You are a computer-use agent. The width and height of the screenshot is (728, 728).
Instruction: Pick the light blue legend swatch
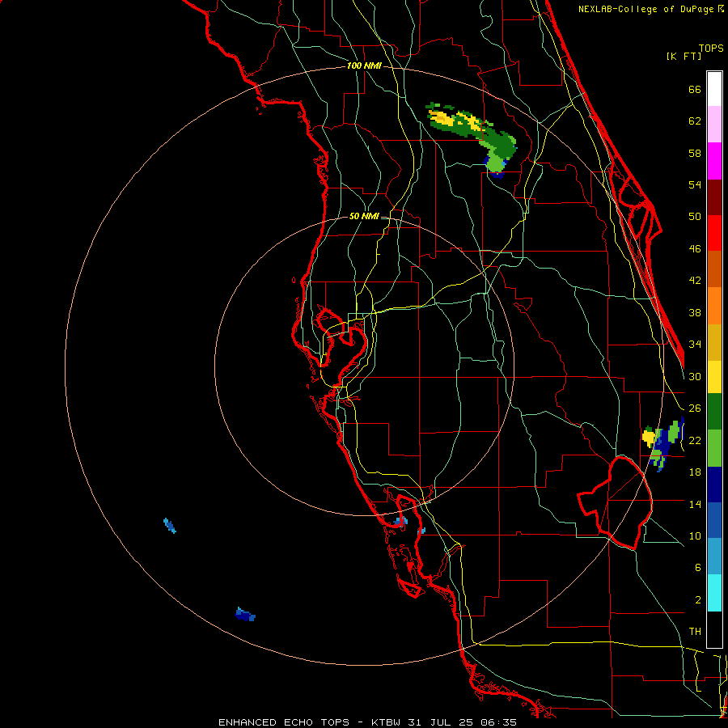tap(714, 557)
